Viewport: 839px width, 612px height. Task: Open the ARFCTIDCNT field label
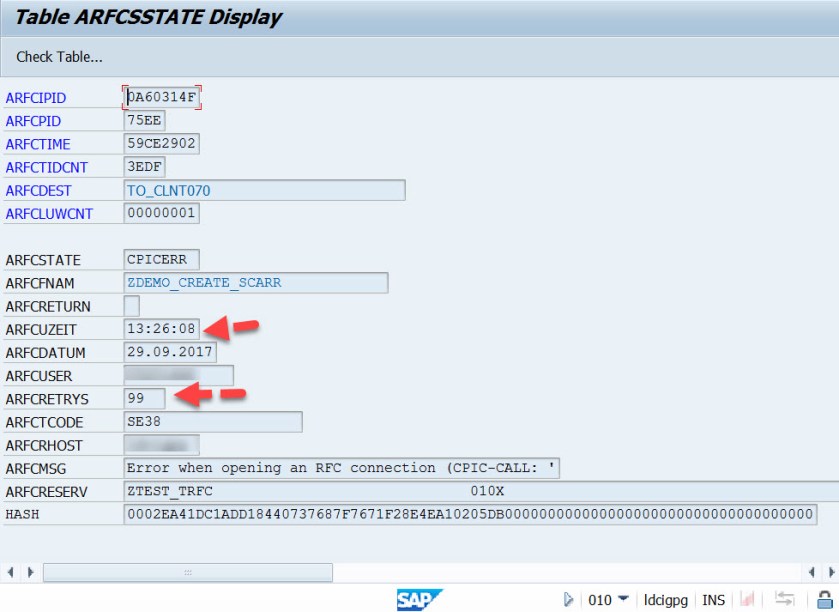coord(47,167)
